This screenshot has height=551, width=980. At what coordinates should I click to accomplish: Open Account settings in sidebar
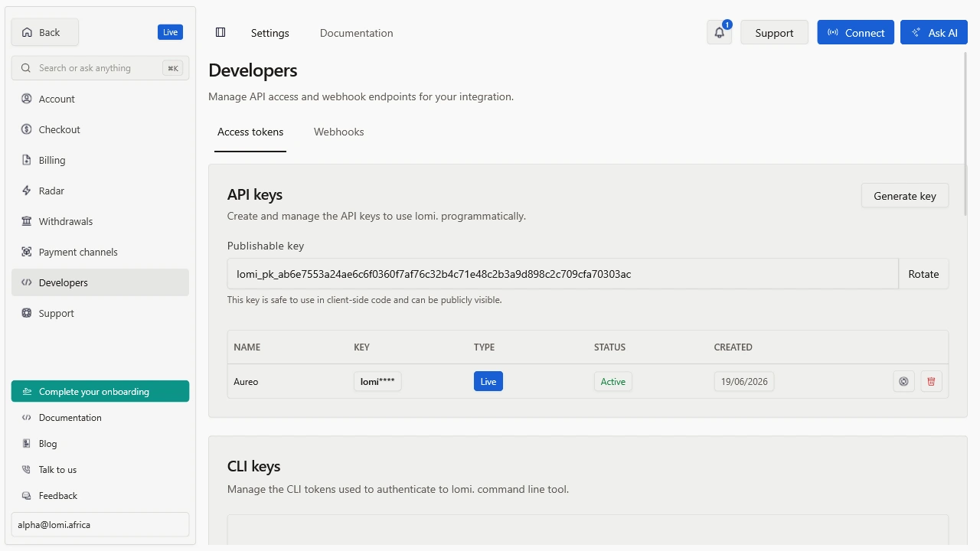pyautogui.click(x=100, y=99)
